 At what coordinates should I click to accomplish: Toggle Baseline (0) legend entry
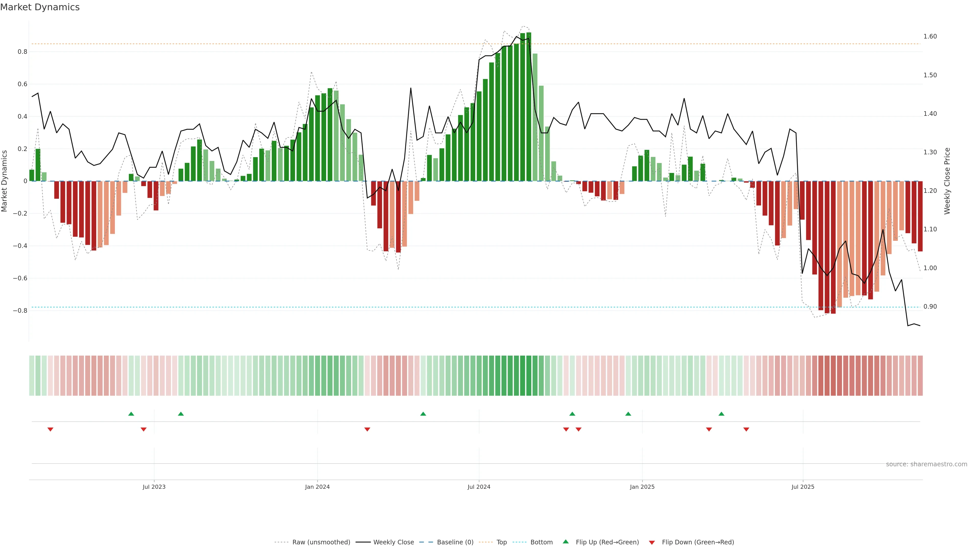(455, 542)
